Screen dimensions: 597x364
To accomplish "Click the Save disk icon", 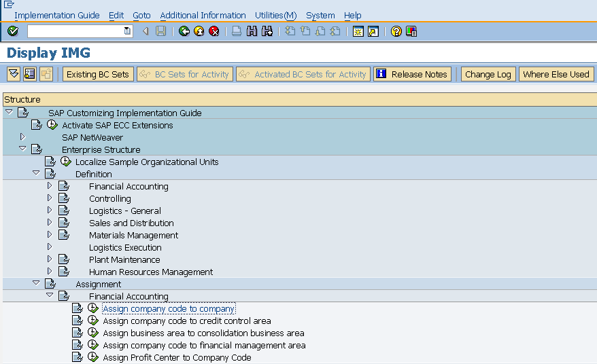I will (x=161, y=31).
